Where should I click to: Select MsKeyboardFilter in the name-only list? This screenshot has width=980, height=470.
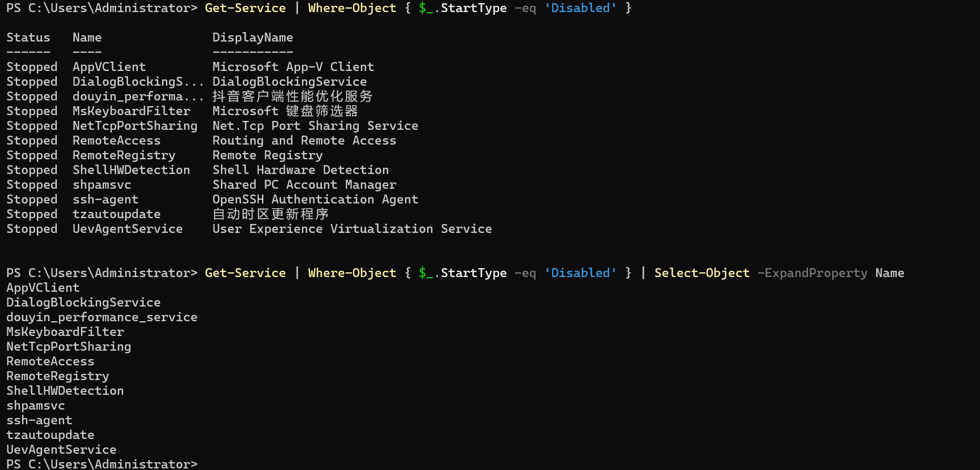click(65, 332)
